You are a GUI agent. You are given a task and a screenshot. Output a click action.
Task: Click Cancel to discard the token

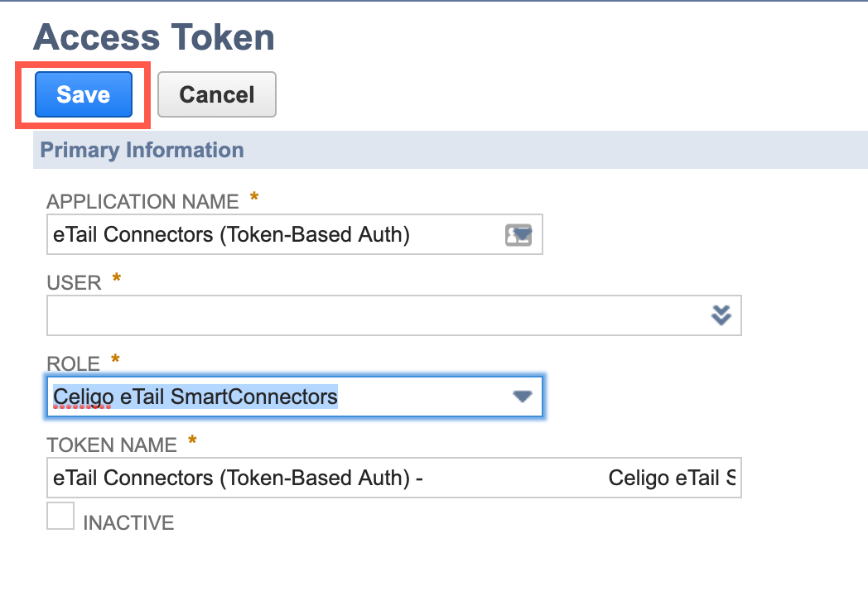(x=216, y=94)
